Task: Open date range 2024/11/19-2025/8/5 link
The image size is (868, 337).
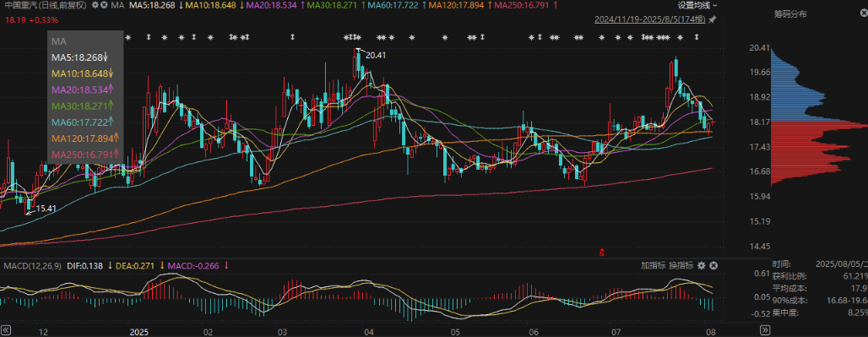Action: pyautogui.click(x=650, y=20)
